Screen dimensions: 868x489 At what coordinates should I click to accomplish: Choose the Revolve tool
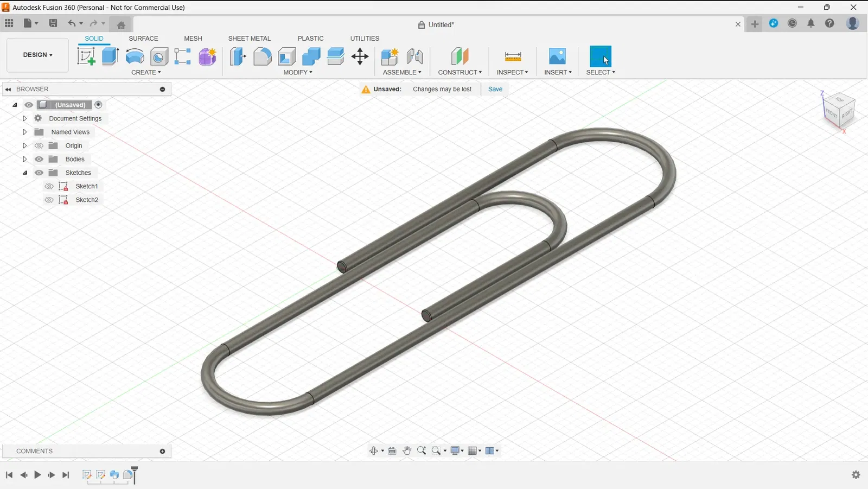135,56
